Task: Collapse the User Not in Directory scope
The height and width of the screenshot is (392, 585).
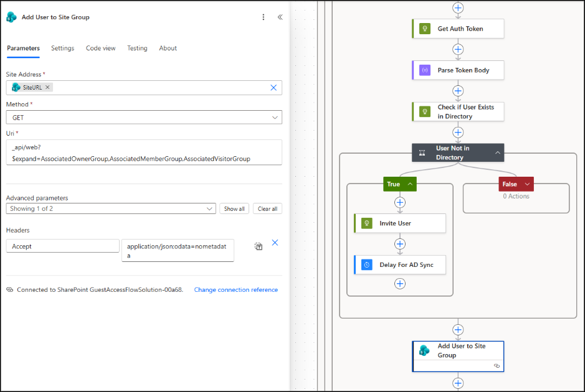Action: (497, 152)
